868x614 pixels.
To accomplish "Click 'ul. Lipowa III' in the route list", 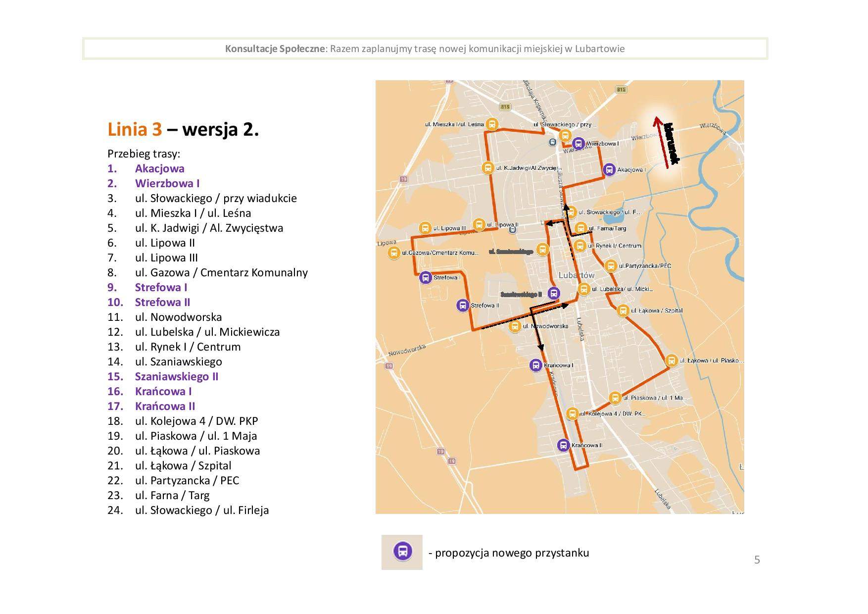I will (166, 258).
